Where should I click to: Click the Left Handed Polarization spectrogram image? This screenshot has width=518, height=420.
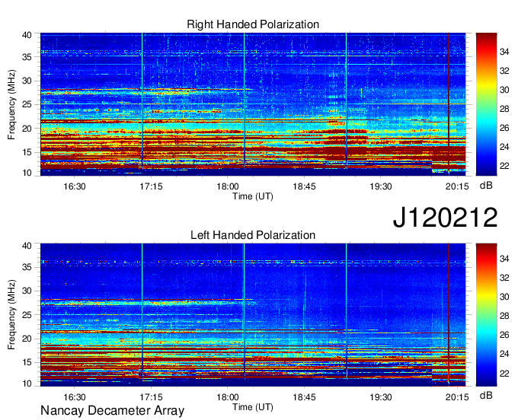[x=253, y=315]
